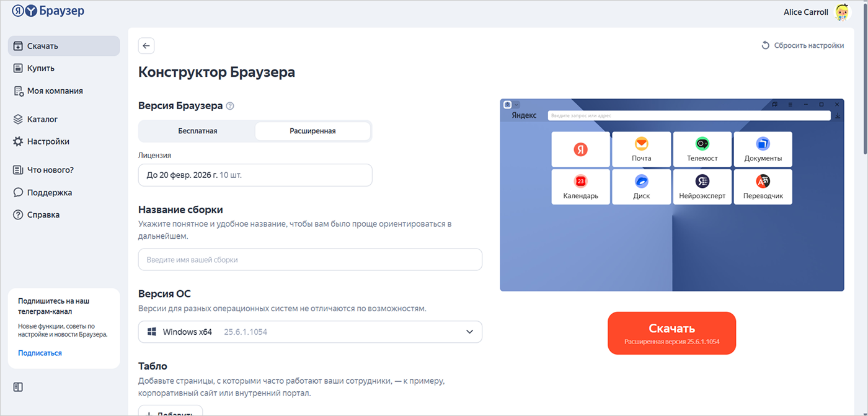Screen dimensions: 868x416
Task: Select the Бесплатная browser version
Action: coord(198,131)
